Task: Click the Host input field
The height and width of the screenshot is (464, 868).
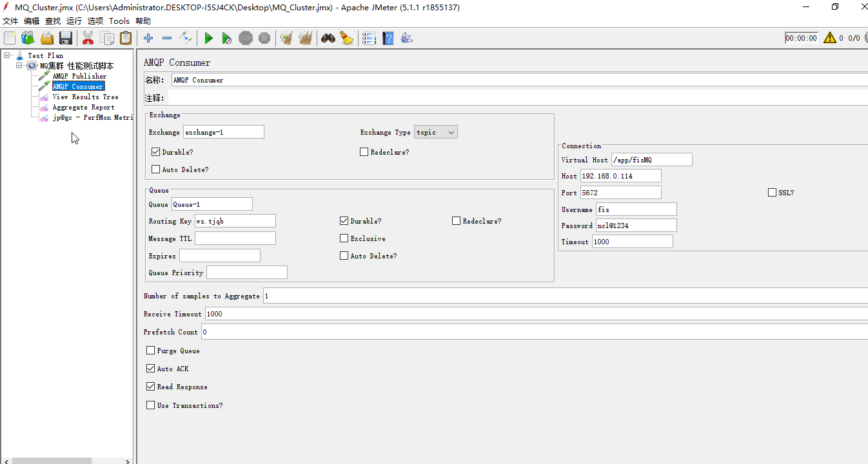Action: (x=621, y=176)
